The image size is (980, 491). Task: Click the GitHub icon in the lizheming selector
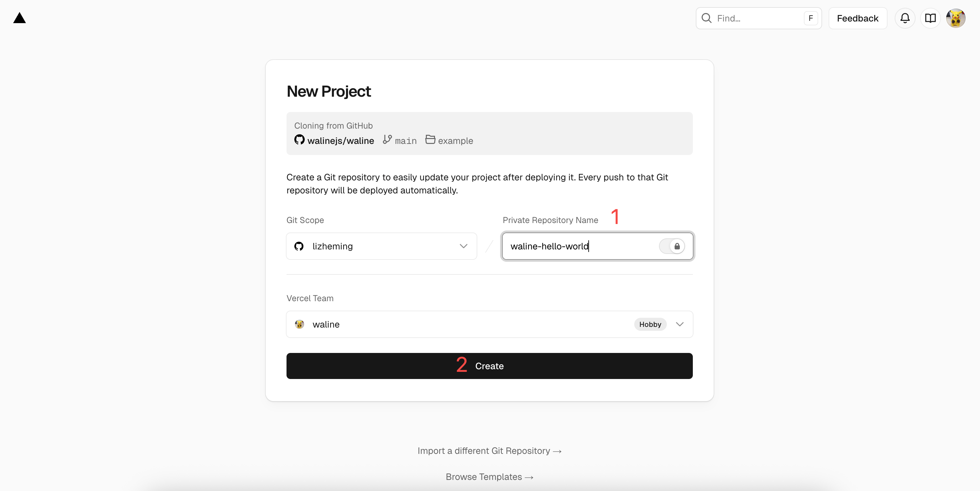coord(299,246)
